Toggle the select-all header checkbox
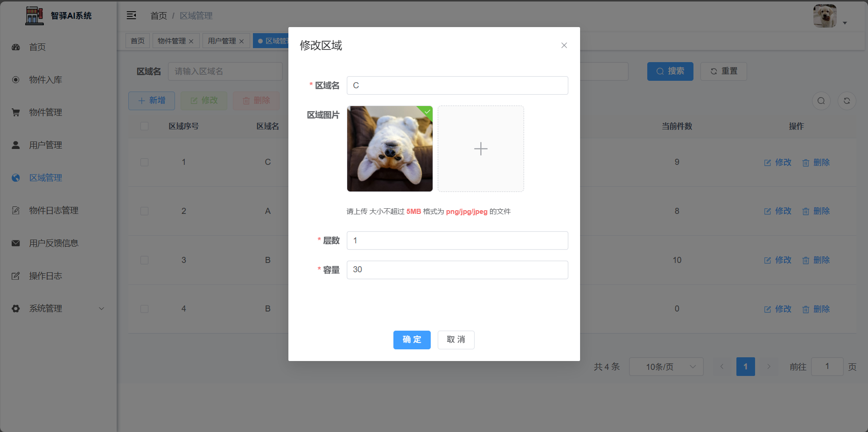The image size is (868, 432). pos(145,126)
